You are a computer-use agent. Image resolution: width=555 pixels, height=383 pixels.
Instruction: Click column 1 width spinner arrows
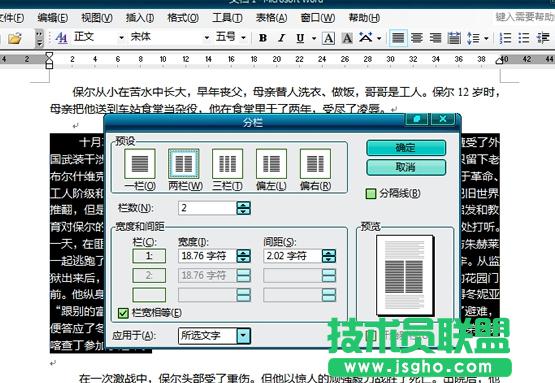pyautogui.click(x=244, y=256)
